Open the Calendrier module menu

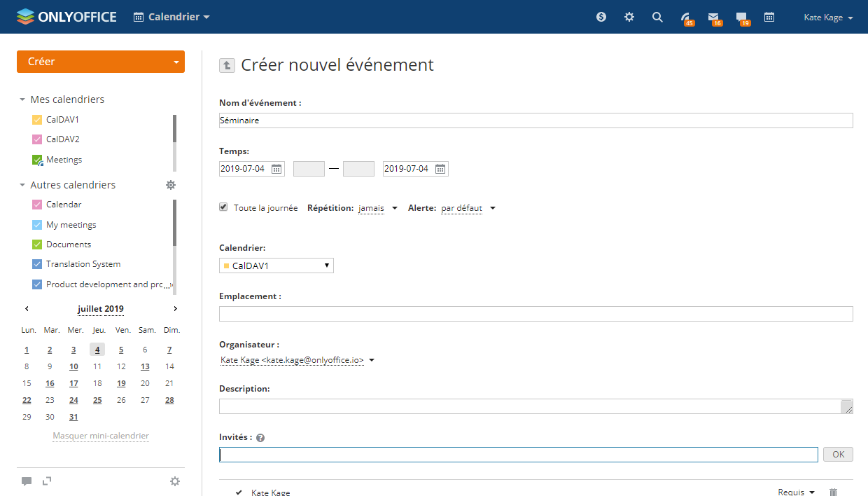click(x=171, y=17)
